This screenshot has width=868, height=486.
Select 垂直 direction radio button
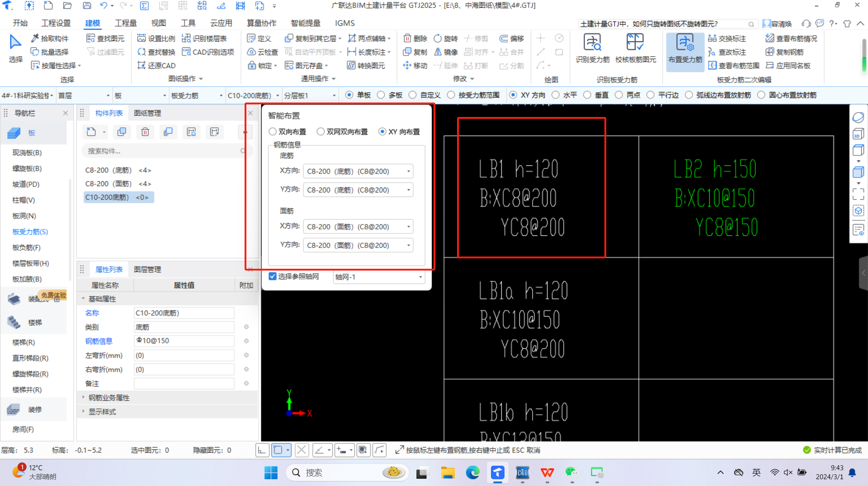587,95
